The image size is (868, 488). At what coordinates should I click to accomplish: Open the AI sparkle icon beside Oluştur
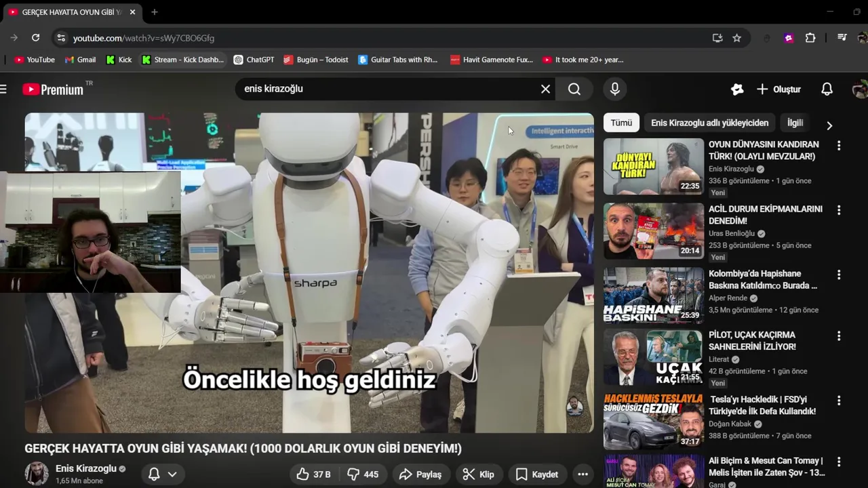[x=737, y=89]
